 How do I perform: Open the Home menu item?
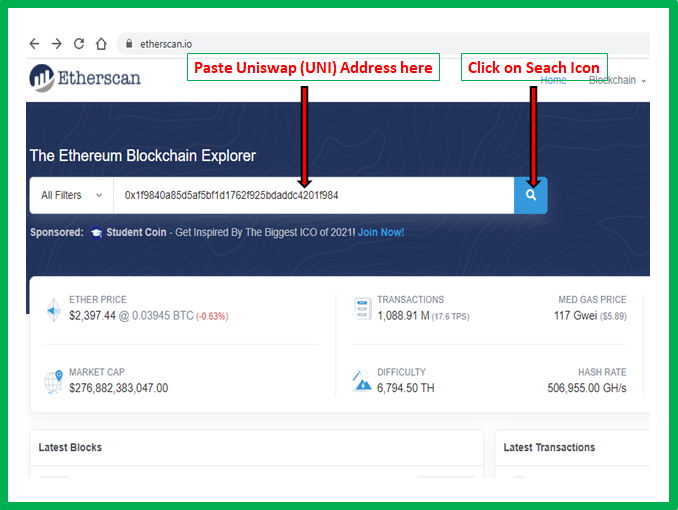(x=553, y=80)
